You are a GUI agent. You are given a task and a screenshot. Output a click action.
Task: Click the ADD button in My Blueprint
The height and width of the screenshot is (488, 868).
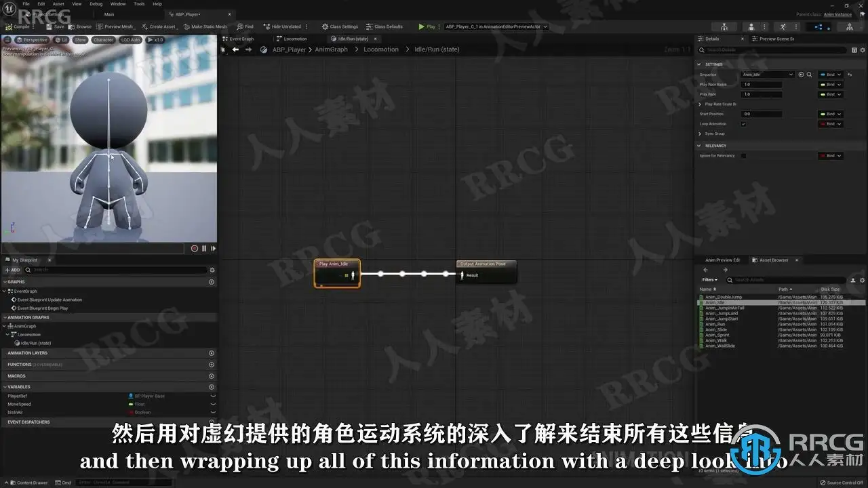[13, 270]
